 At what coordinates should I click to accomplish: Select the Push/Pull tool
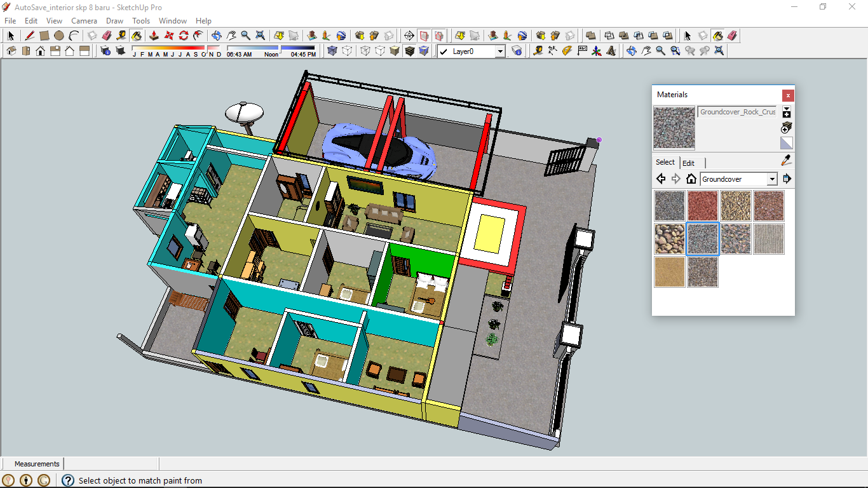pyautogui.click(x=153, y=36)
